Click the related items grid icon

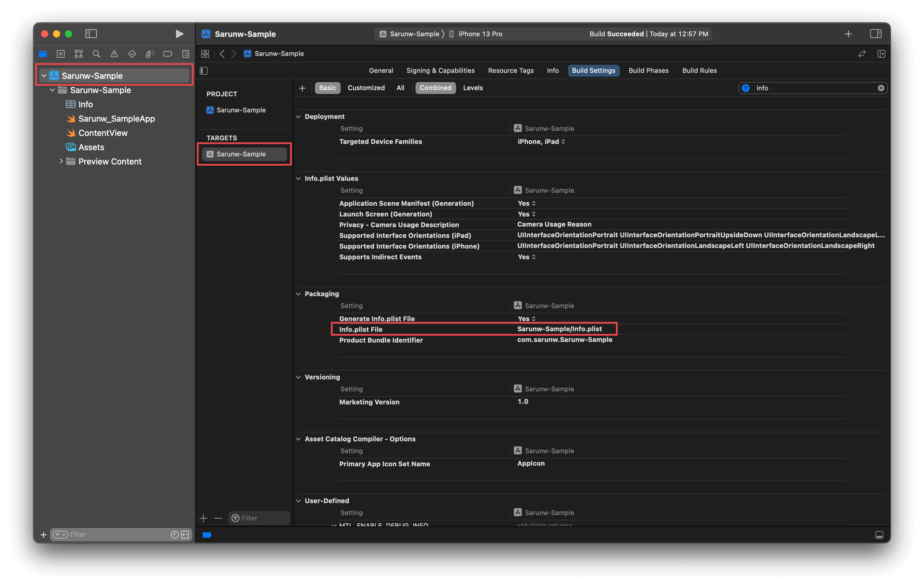[x=205, y=54]
